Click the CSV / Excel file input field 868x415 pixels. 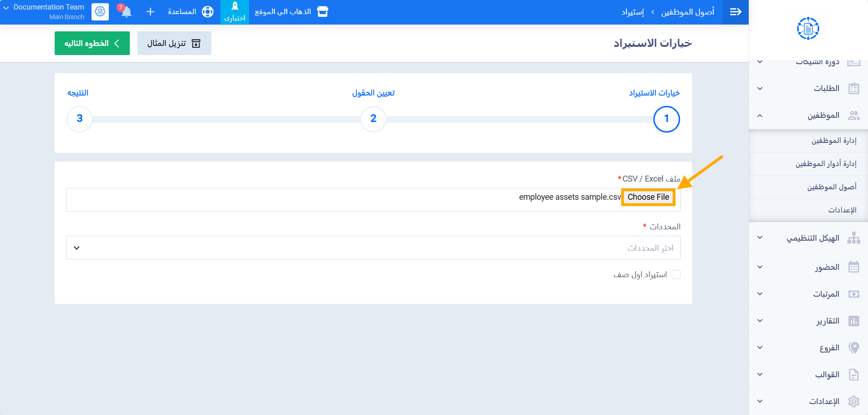click(373, 200)
